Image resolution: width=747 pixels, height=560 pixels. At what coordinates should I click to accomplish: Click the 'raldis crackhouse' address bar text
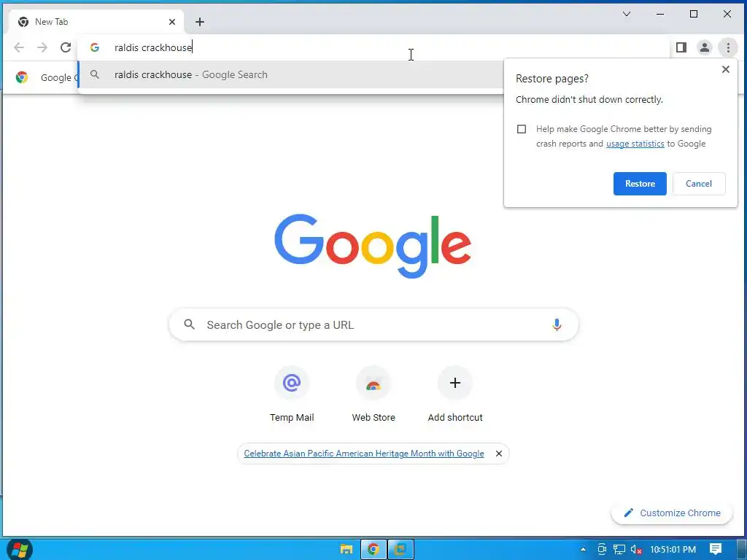point(153,47)
